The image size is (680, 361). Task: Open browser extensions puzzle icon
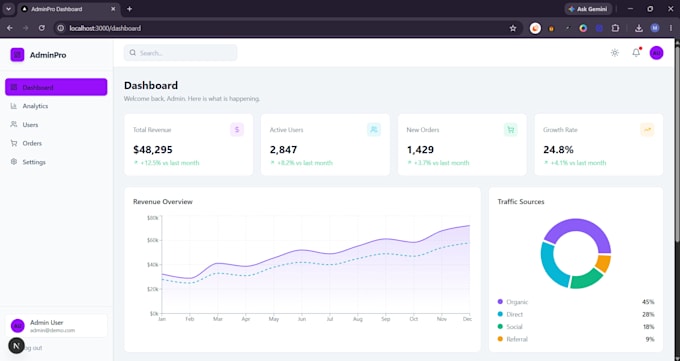pos(615,28)
